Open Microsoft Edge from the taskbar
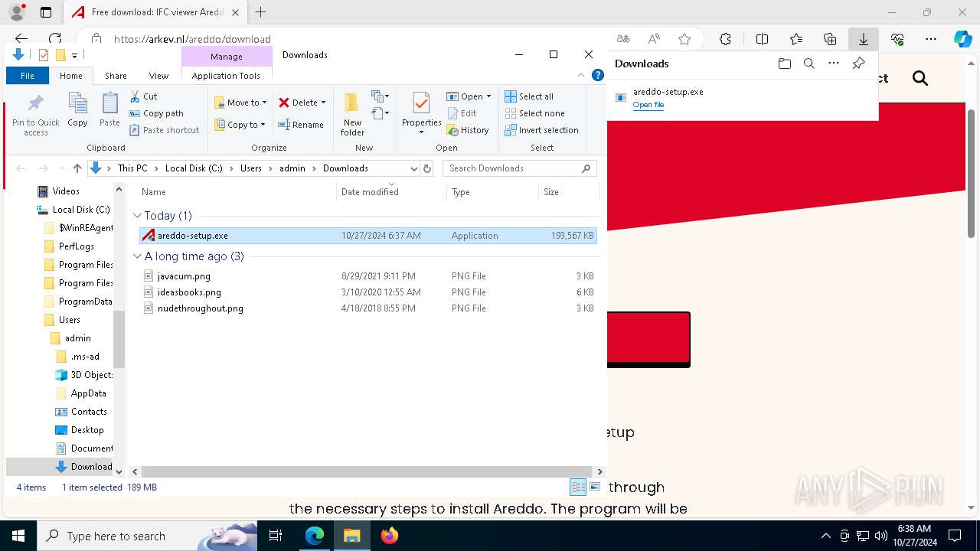The width and height of the screenshot is (980, 551). [x=315, y=536]
